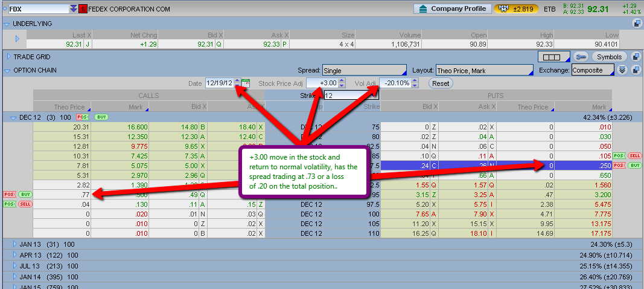Open the FDX symbol dropdown arrow
Viewport: 644px width, 289px height.
pos(74,9)
